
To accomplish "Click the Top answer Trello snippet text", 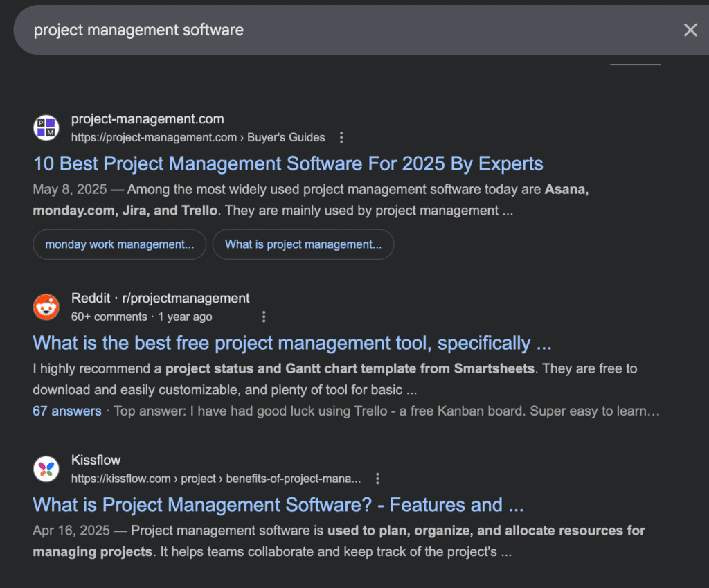I will [x=386, y=411].
